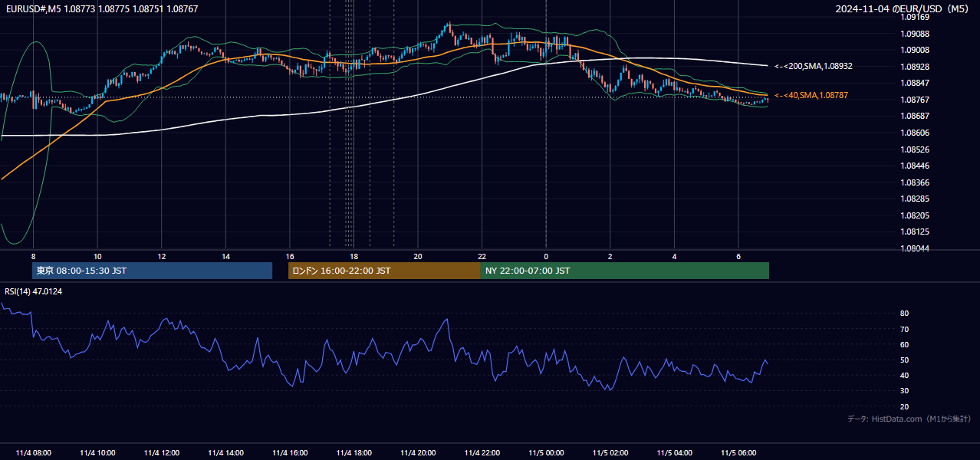This screenshot has height=460, width=980.
Task: Click hour tick 14 under the price chart
Action: coord(225,256)
